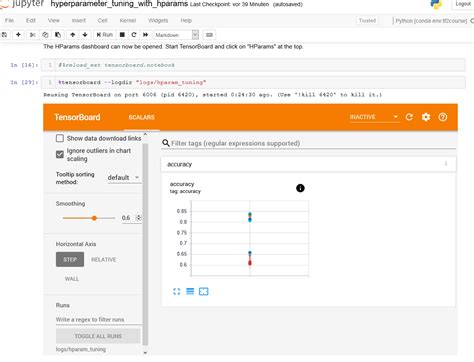Run the selected cell
The width and height of the screenshot is (474, 362).
pos(105,35)
